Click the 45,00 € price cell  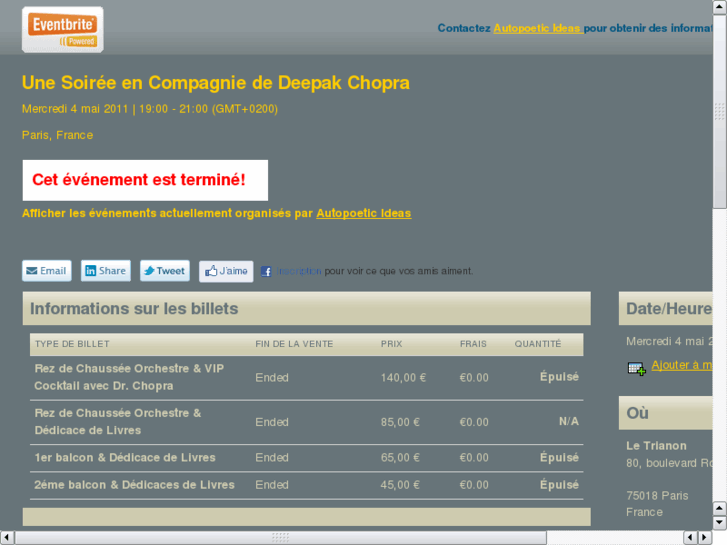click(400, 485)
